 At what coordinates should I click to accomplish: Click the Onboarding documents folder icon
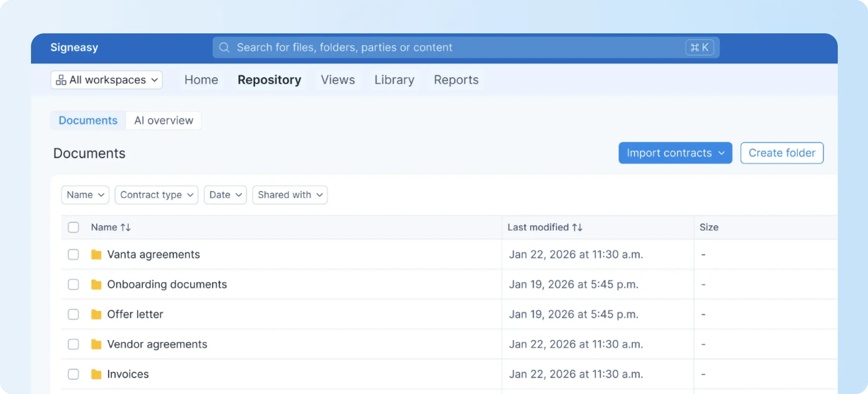coord(96,284)
